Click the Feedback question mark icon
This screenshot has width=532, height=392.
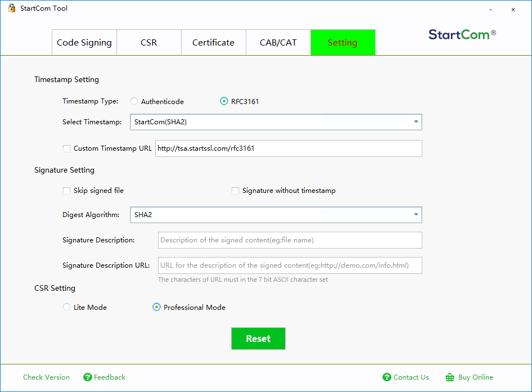pyautogui.click(x=88, y=377)
